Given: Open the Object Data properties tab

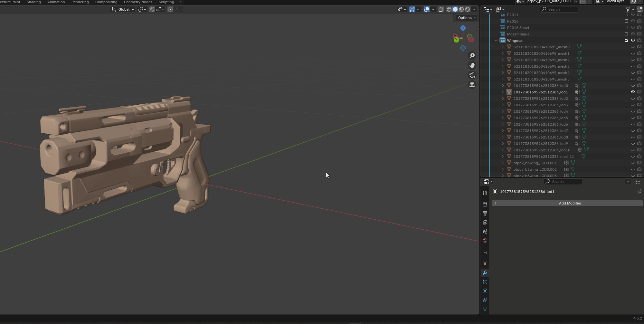Looking at the screenshot, I should pos(485,309).
